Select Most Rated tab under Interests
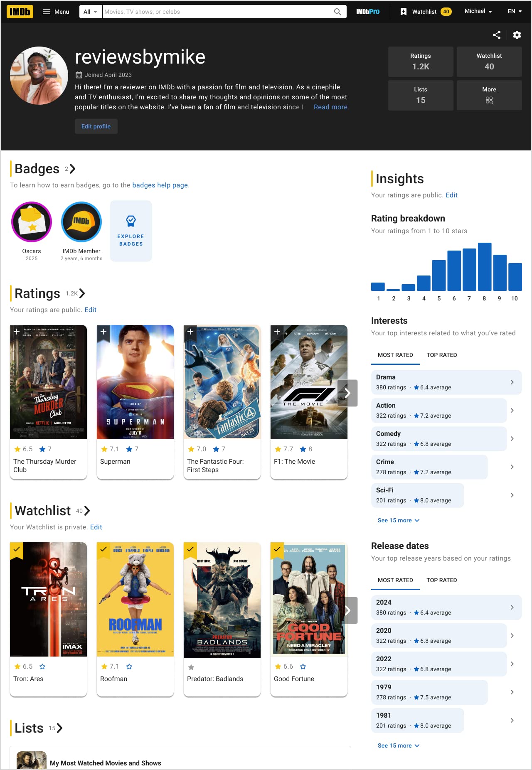This screenshot has width=532, height=770. click(395, 355)
